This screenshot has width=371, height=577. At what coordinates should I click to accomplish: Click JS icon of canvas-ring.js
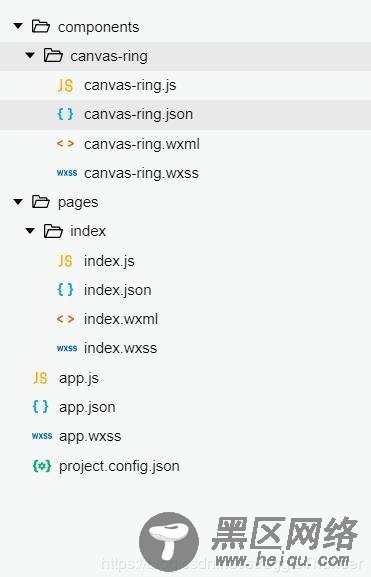[66, 85]
